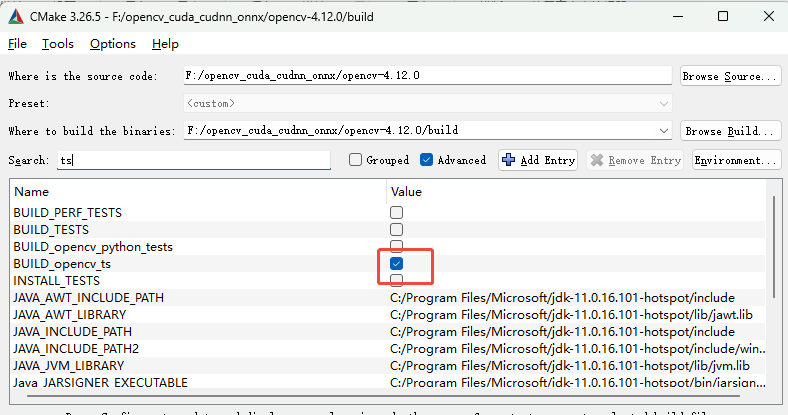Open the Tools menu
788x415 pixels.
[58, 44]
